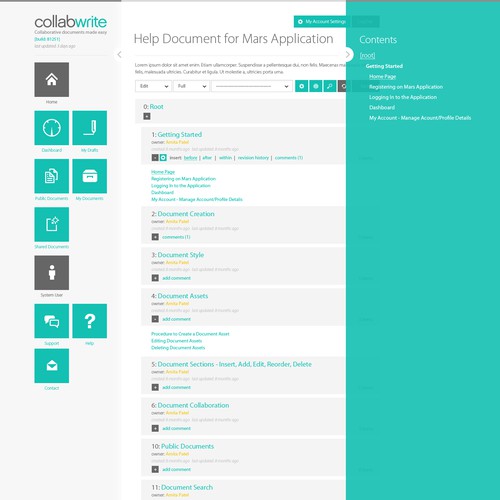Viewport: 500px width, 500px height.
Task: Toggle the dark square in Document Style
Action: (155, 278)
